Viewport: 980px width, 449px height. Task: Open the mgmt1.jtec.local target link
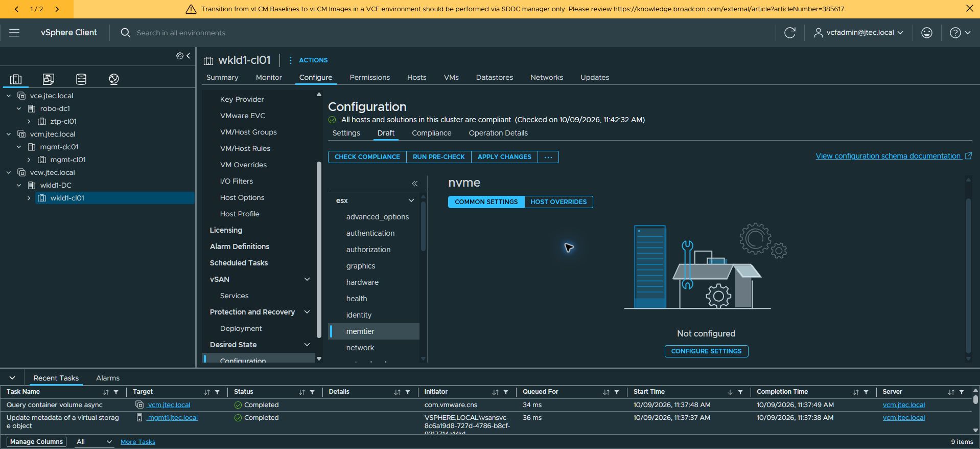[x=172, y=418]
